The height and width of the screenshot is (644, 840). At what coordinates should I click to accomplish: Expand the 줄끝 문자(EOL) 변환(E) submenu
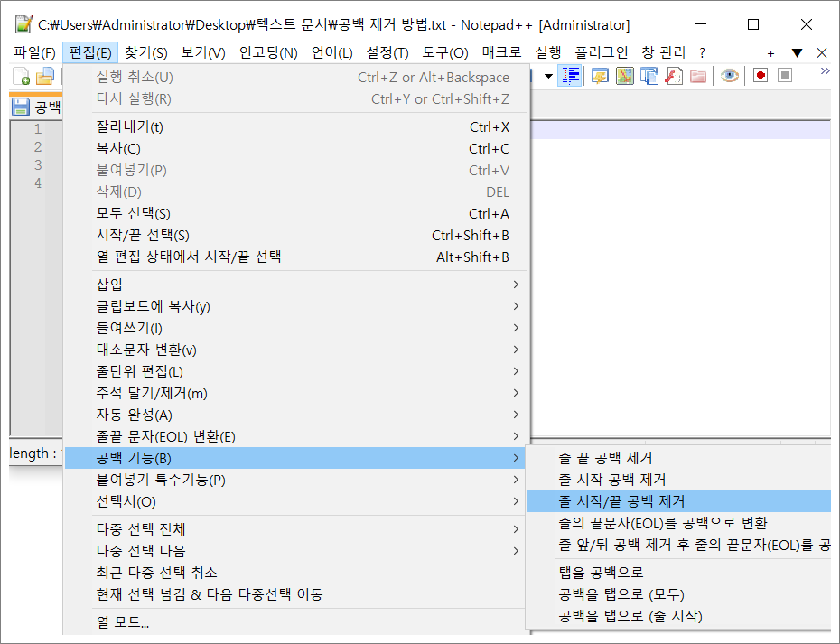click(x=296, y=436)
